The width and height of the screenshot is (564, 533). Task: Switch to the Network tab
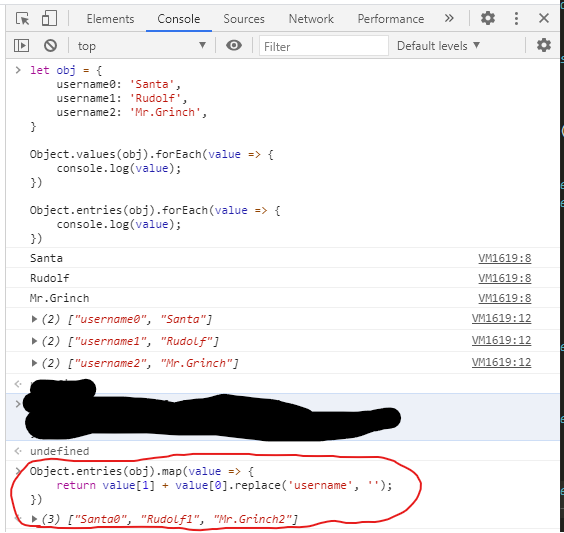[311, 19]
